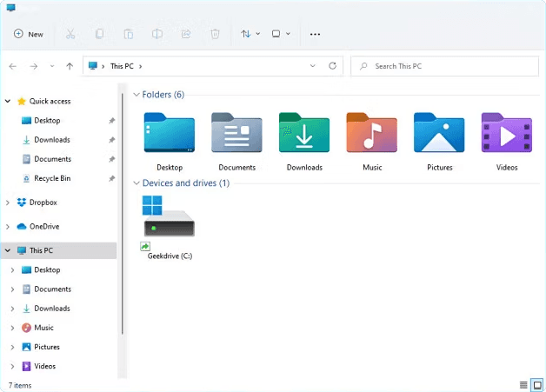Screen dimensions: 546x392
Task: Click the Rename icon in toolbar
Action: coord(157,34)
